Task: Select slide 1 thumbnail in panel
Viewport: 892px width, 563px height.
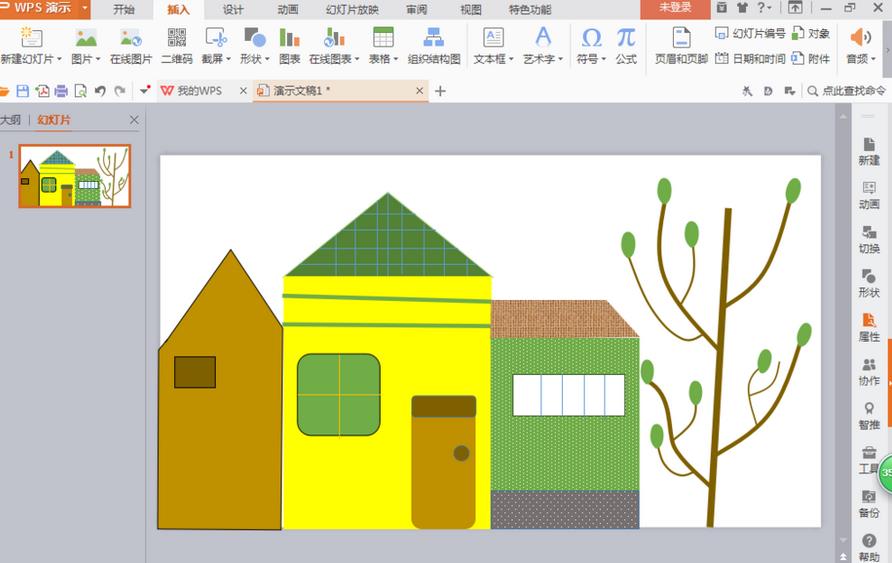Action: 75,176
